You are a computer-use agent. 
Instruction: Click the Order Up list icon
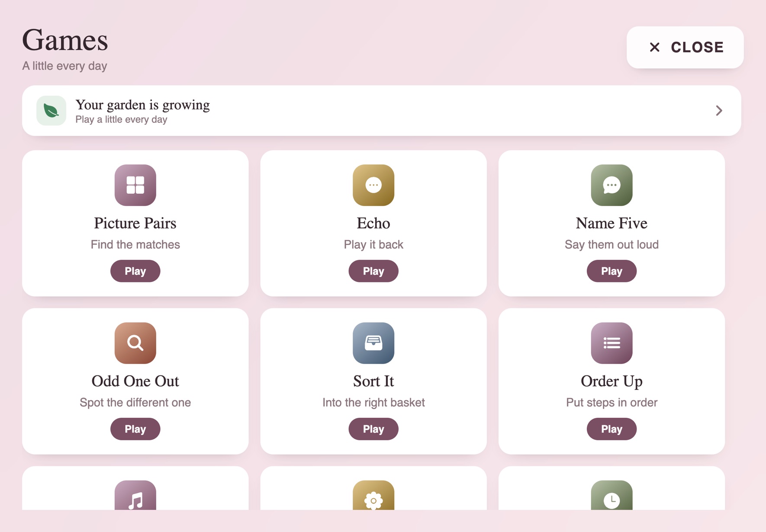click(x=612, y=343)
